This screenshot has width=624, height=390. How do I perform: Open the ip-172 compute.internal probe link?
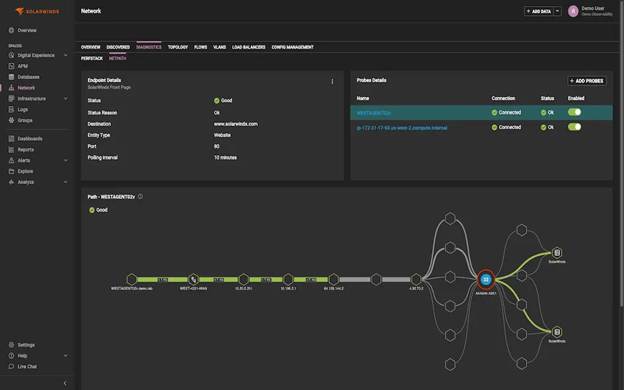(x=402, y=128)
